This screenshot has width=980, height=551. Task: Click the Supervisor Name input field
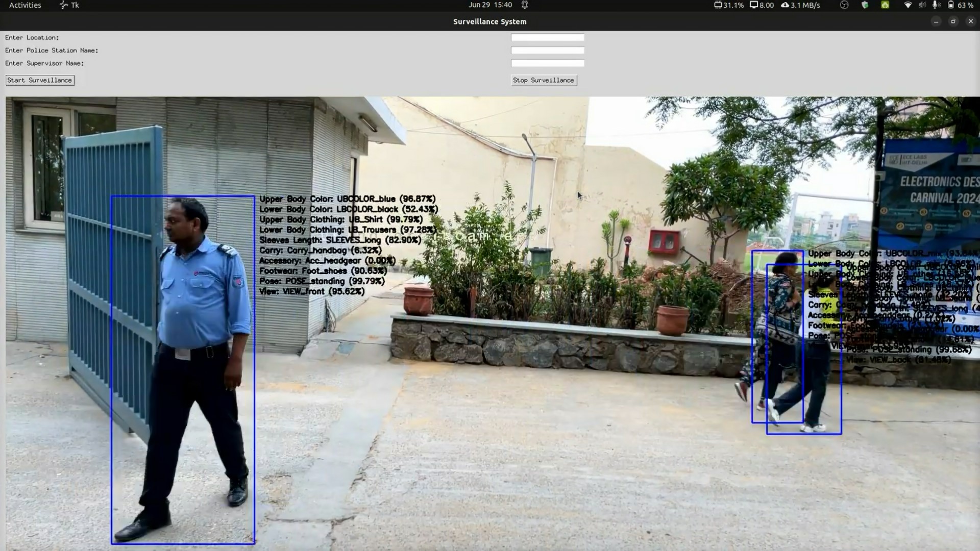pyautogui.click(x=547, y=63)
